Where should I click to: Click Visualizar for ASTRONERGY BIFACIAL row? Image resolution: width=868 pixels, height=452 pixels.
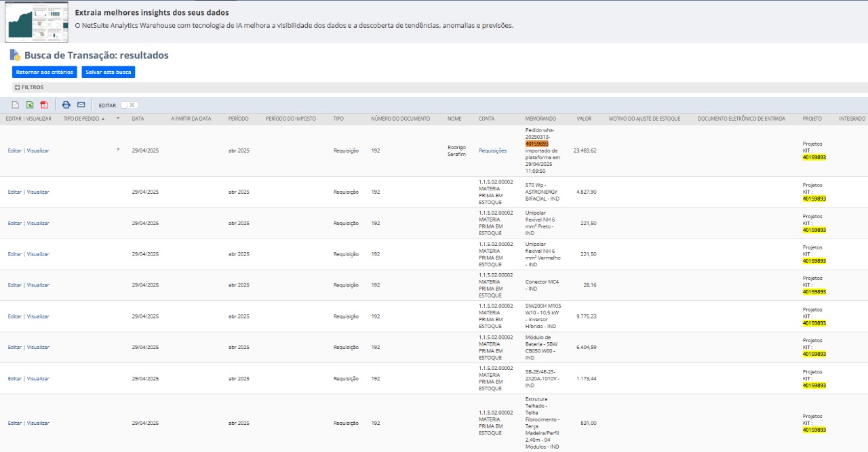(38, 192)
